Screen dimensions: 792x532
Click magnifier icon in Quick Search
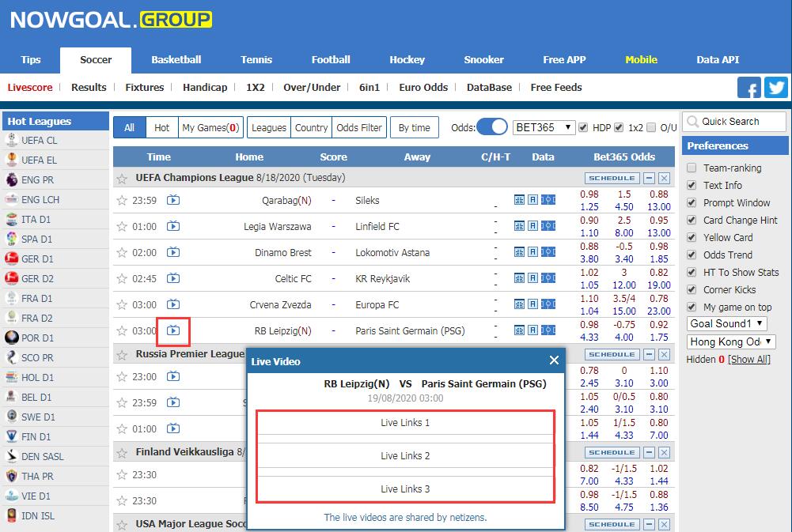tap(692, 122)
